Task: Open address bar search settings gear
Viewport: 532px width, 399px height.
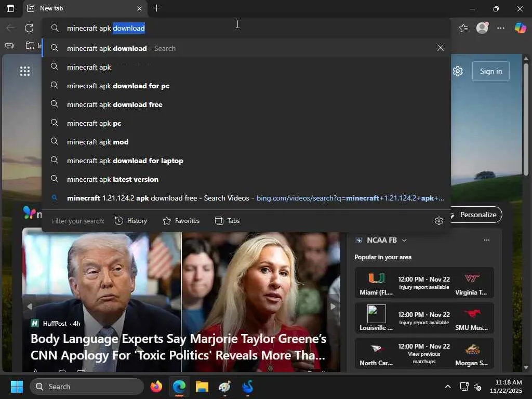Action: (438, 221)
